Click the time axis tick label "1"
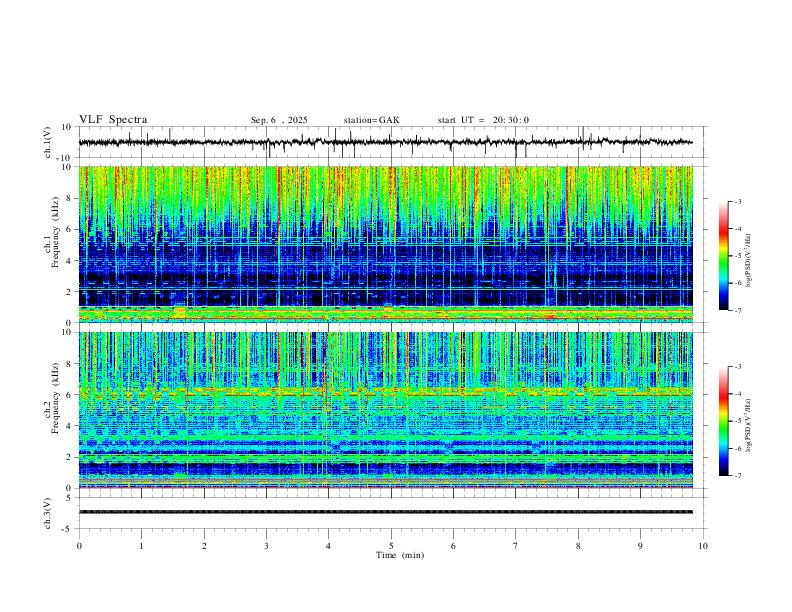 coord(141,546)
